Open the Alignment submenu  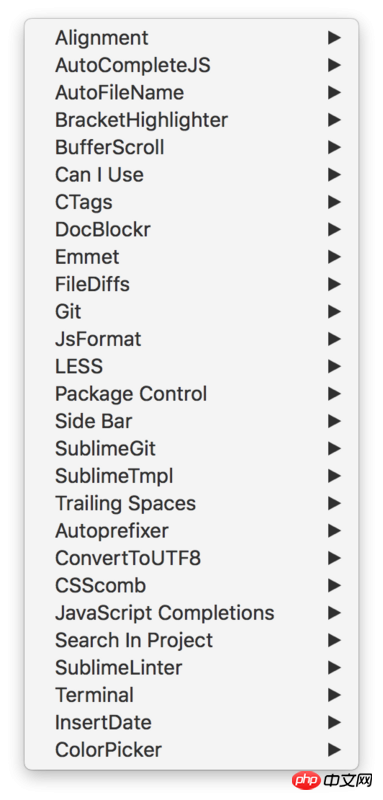tap(191, 38)
